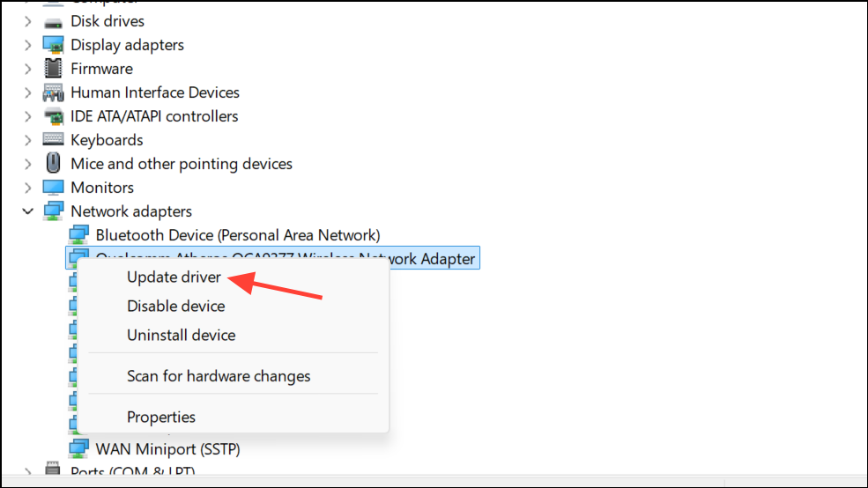This screenshot has height=488, width=868.
Task: Collapse the Network adapters category
Action: click(x=28, y=211)
